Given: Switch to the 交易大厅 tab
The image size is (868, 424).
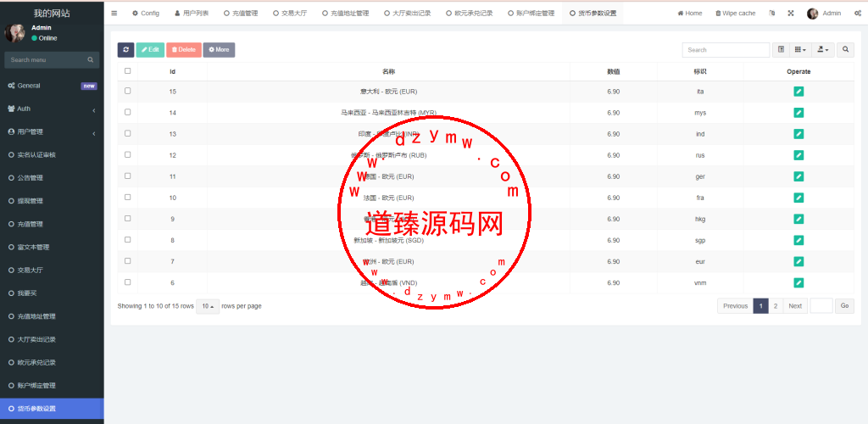Looking at the screenshot, I should click(x=290, y=14).
